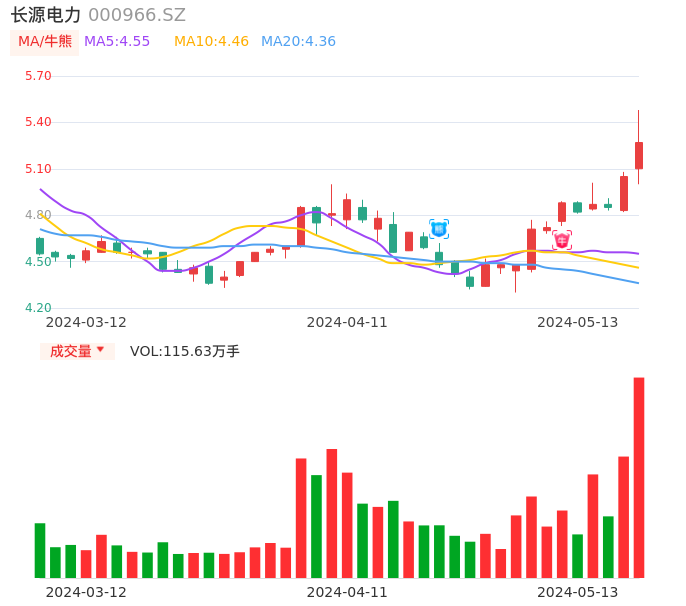Image resolution: width=686 pixels, height=606 pixels.
Task: Click the VOL:115.63万手 volume readout
Action: (x=185, y=351)
